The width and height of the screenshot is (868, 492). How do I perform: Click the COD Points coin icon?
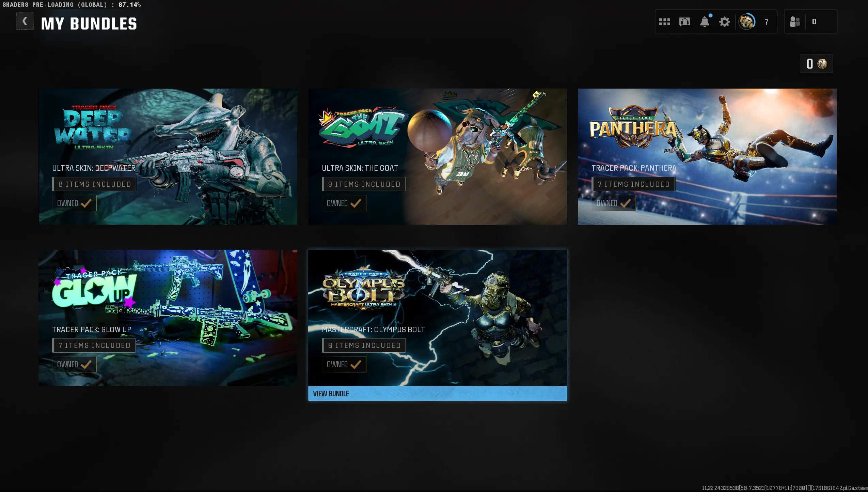[822, 64]
